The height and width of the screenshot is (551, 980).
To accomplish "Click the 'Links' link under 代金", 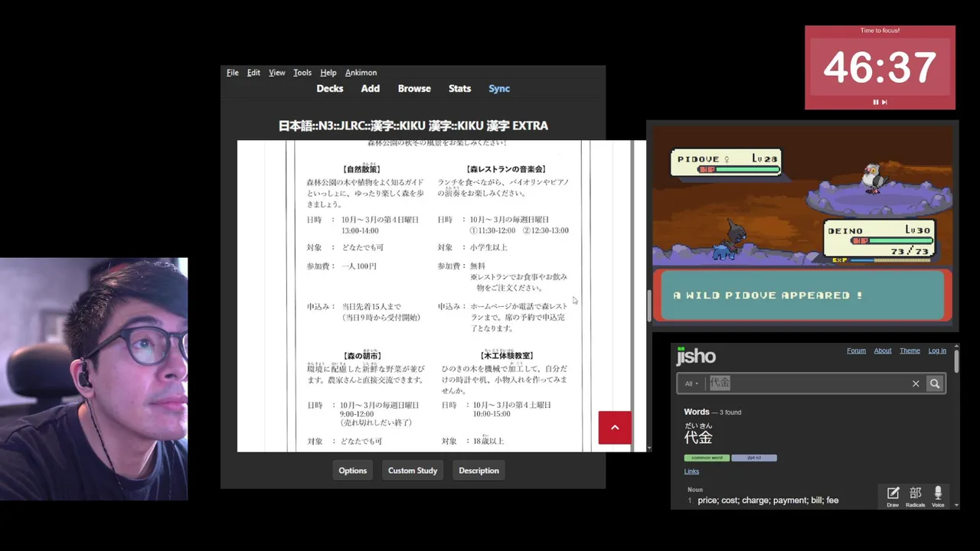I will point(691,471).
